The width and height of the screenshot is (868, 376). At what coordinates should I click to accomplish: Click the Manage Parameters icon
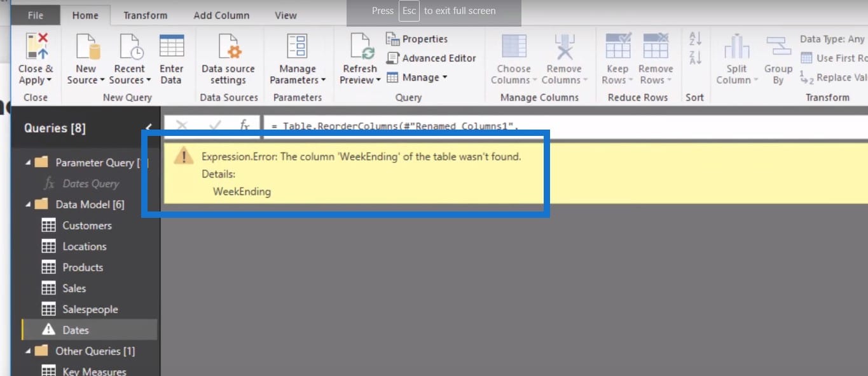[297, 47]
